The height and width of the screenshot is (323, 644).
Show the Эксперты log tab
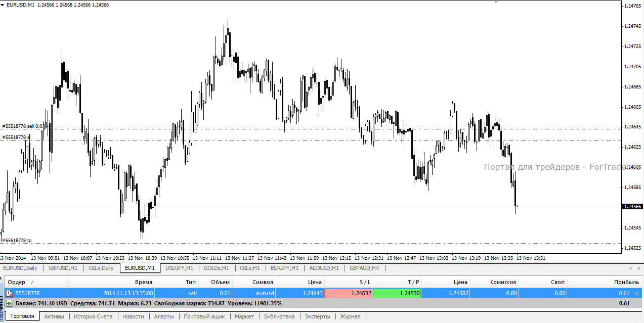317,316
